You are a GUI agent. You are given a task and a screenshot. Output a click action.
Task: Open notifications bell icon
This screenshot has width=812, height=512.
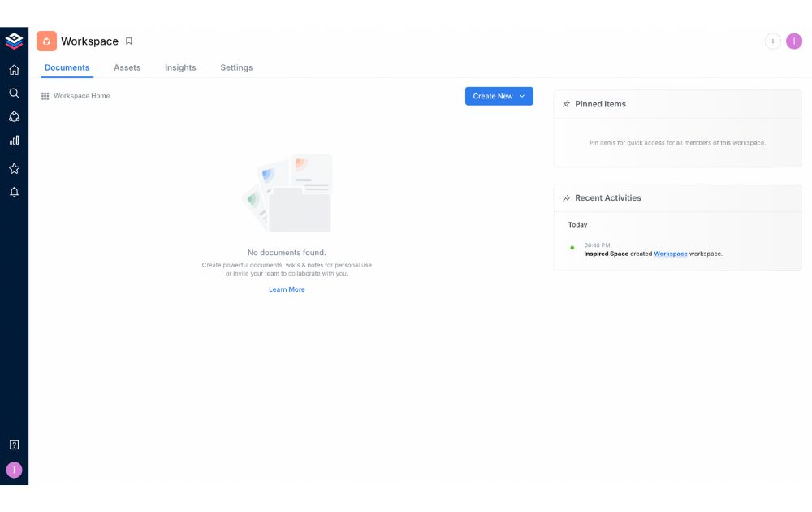pos(14,192)
